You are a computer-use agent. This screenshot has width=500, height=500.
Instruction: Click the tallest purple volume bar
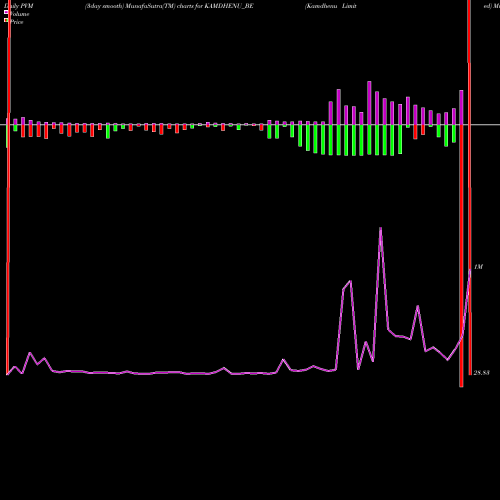tap(369, 103)
